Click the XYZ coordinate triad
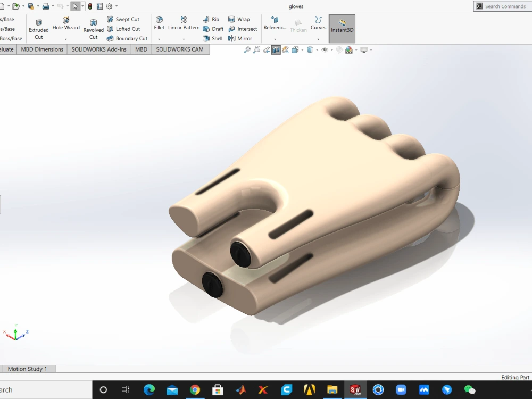This screenshot has width=532, height=399. pyautogui.click(x=15, y=333)
